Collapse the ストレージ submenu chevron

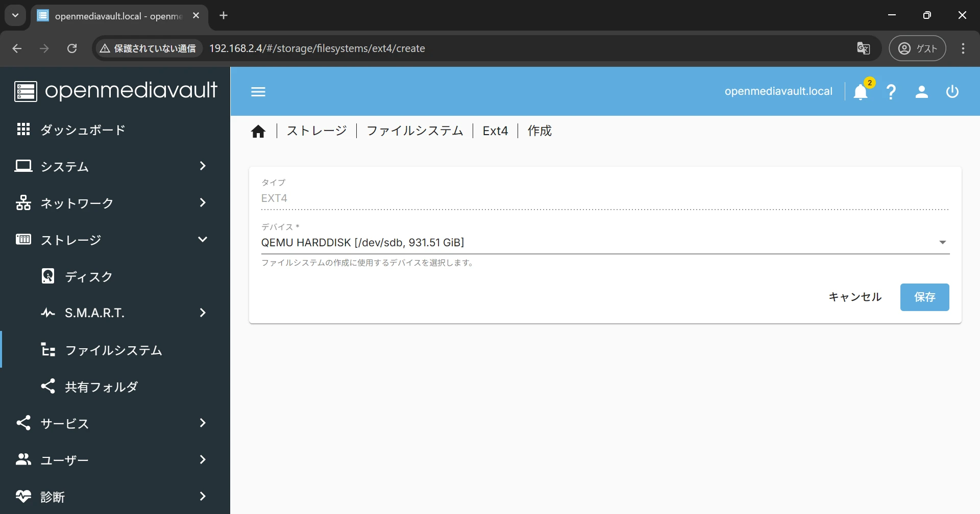(203, 240)
